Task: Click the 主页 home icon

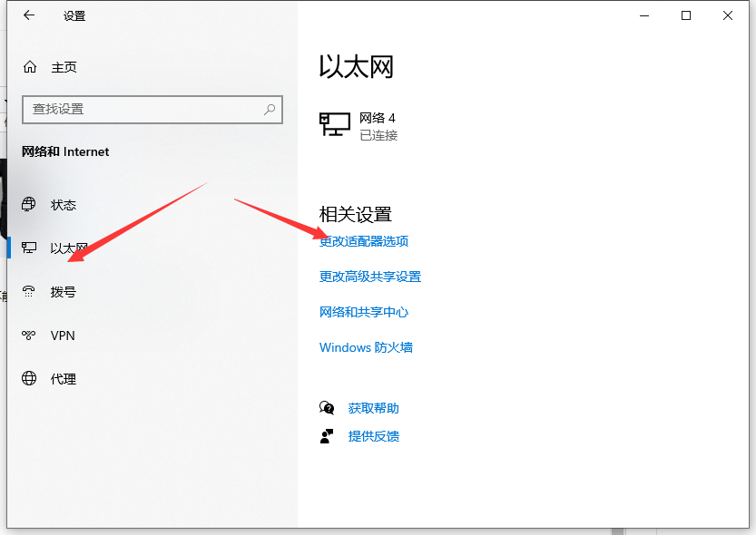Action: [x=31, y=67]
